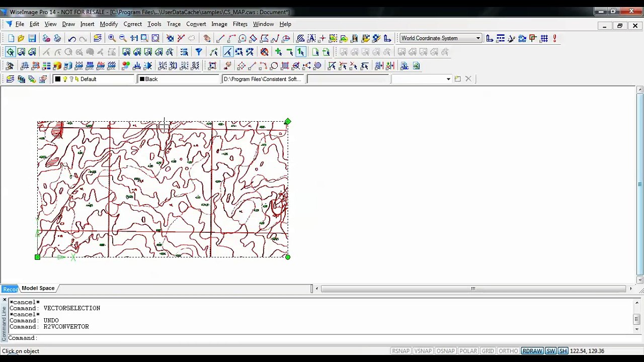Select the Zoom In magnifier tool
Image resolution: width=644 pixels, height=362 pixels.
(x=112, y=38)
